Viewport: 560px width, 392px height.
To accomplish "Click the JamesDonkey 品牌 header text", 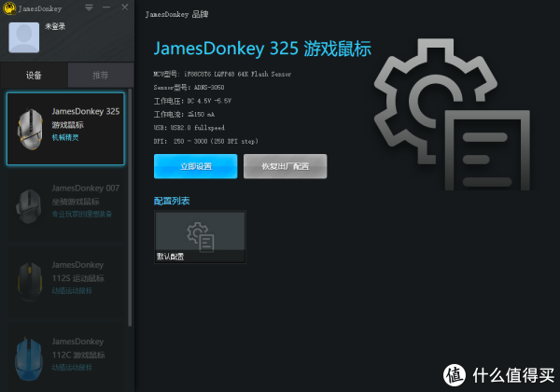I will pyautogui.click(x=176, y=14).
